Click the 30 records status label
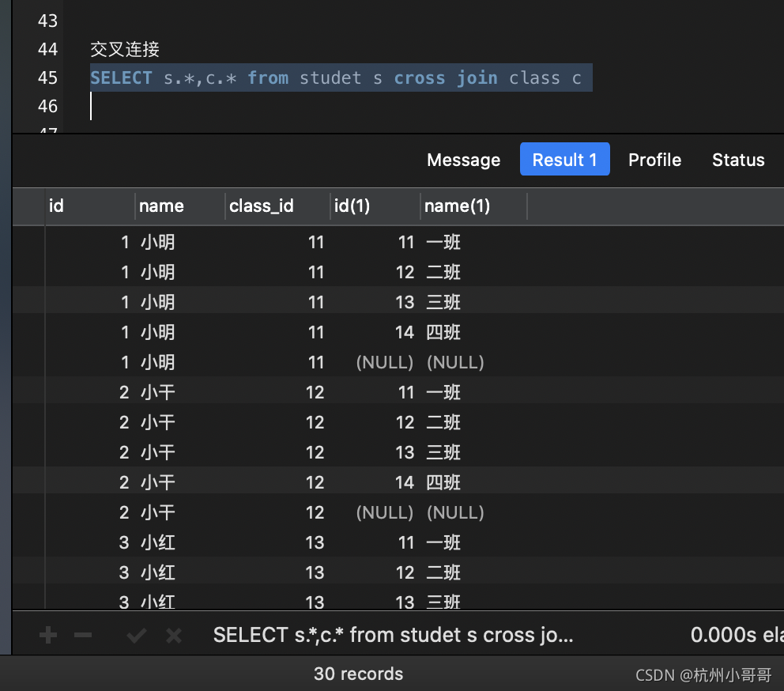Image resolution: width=784 pixels, height=691 pixels. point(359,674)
